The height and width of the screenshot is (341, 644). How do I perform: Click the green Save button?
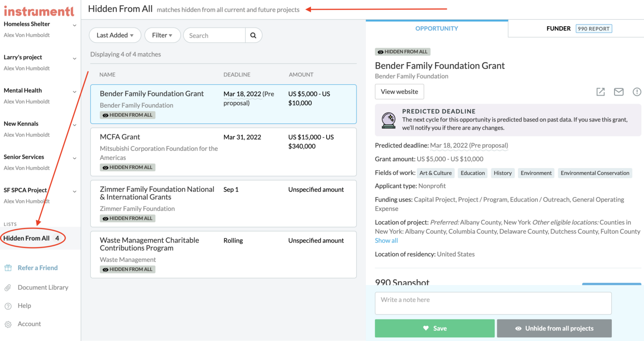435,328
